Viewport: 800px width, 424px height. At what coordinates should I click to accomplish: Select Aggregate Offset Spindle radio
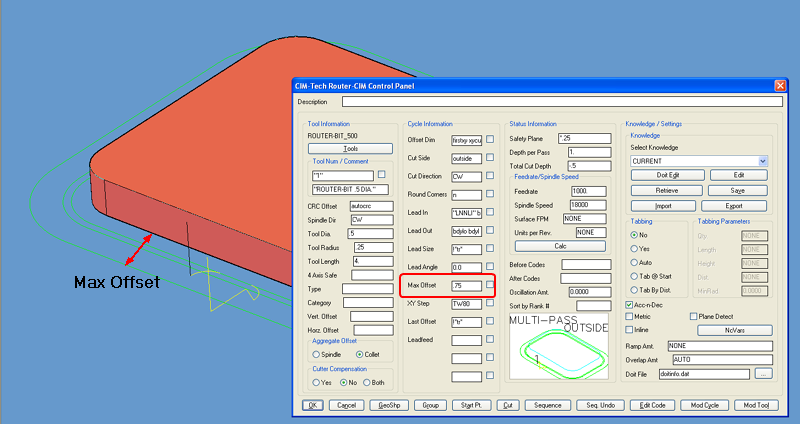point(316,355)
